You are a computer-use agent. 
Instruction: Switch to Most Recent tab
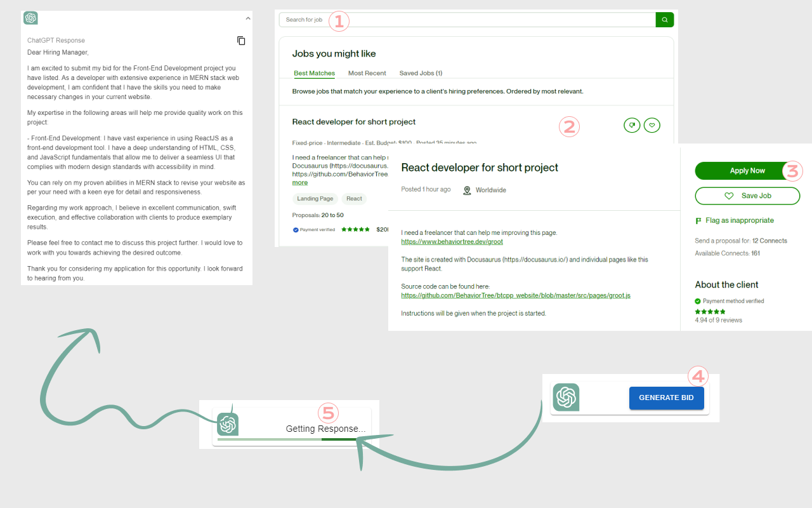click(x=367, y=73)
